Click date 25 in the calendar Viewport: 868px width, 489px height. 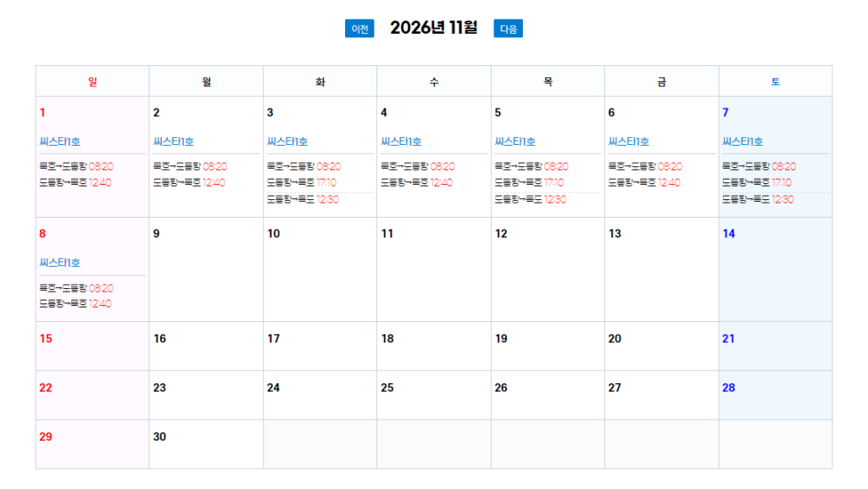point(387,388)
